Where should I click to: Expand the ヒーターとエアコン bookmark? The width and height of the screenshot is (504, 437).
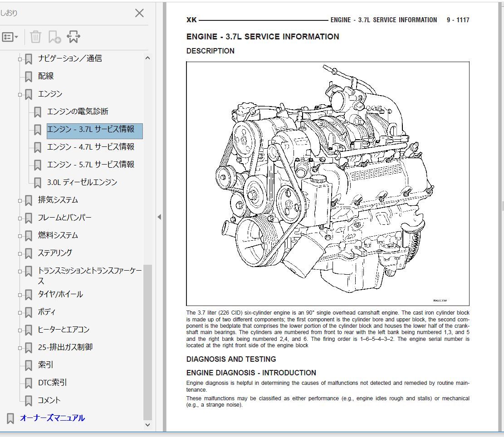(20, 330)
